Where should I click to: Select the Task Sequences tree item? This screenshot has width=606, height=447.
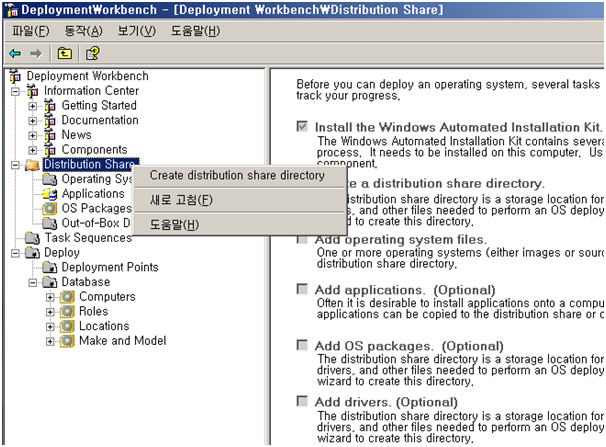click(88, 238)
